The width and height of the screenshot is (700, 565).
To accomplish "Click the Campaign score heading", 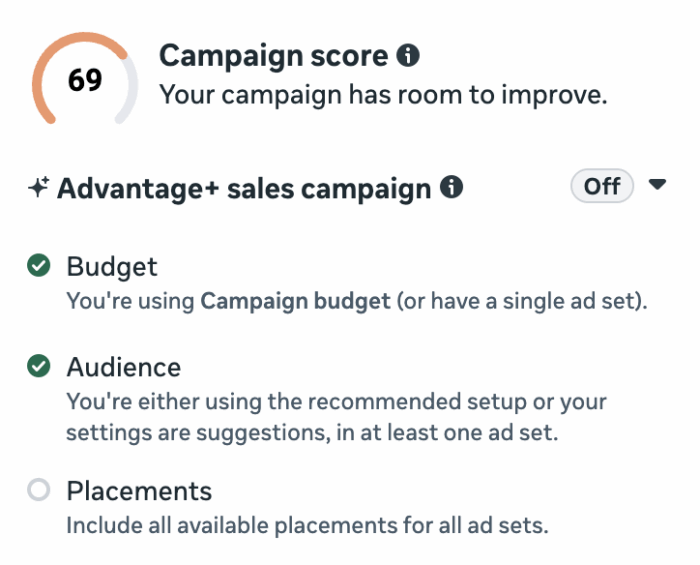I will [273, 56].
